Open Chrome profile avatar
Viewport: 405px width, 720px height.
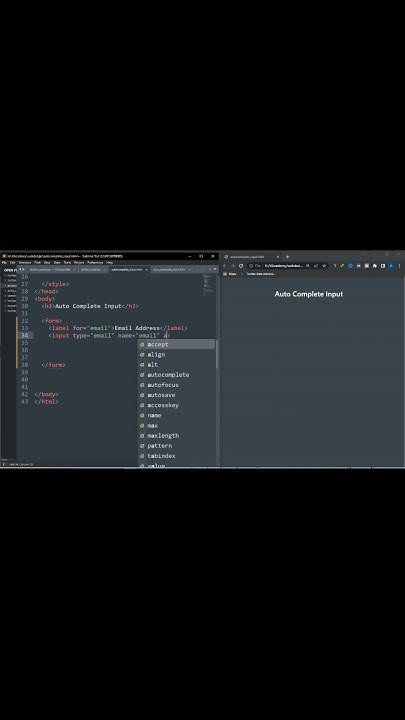(x=391, y=265)
